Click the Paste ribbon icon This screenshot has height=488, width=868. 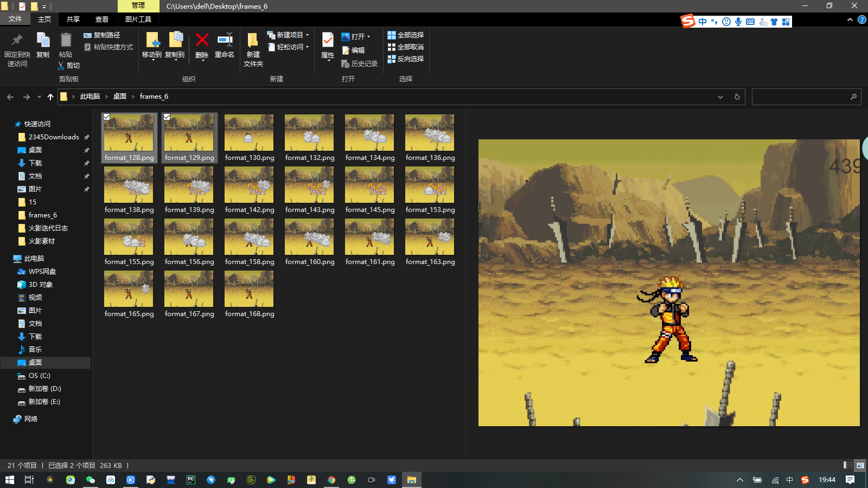(x=66, y=41)
